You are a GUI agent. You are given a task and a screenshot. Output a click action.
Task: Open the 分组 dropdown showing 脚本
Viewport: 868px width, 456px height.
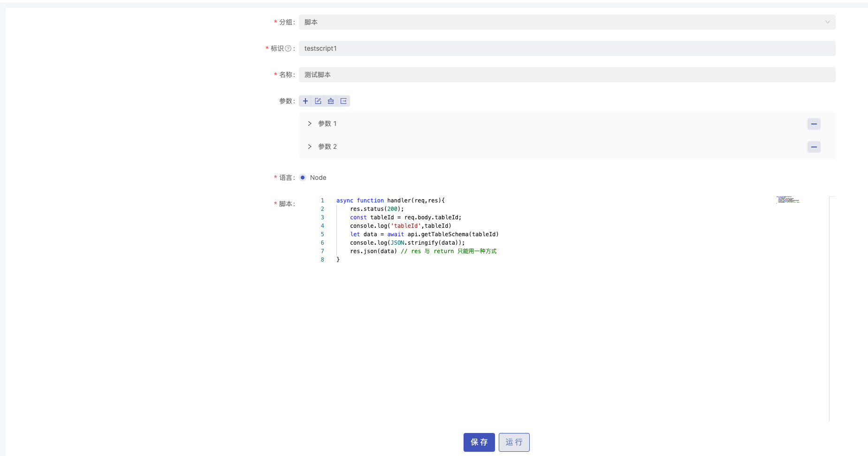point(567,22)
